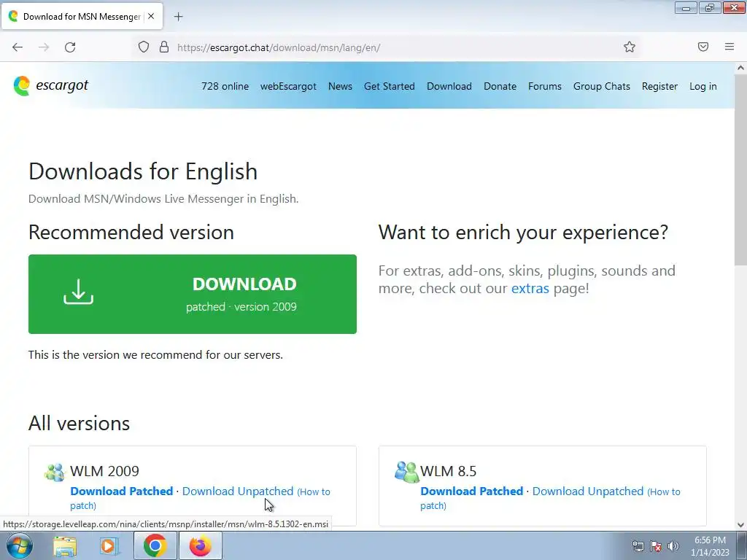Image resolution: width=747 pixels, height=560 pixels.
Task: Open the Windows Start button
Action: [x=19, y=545]
